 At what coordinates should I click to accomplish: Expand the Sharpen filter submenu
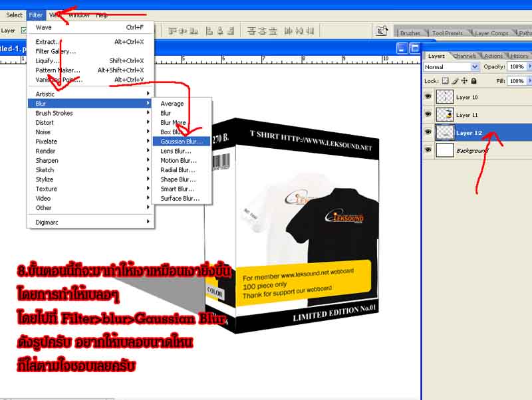pyautogui.click(x=90, y=160)
